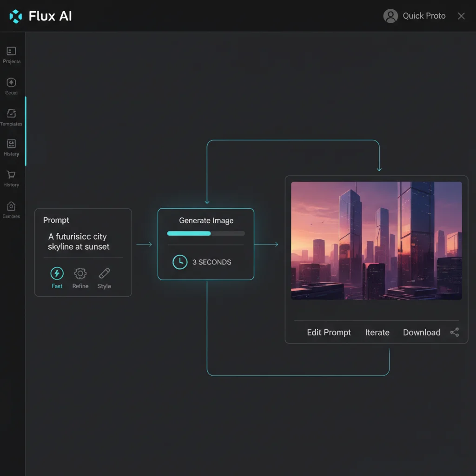Click the share icon below the image
Viewport: 476px width, 476px height.
(x=454, y=332)
